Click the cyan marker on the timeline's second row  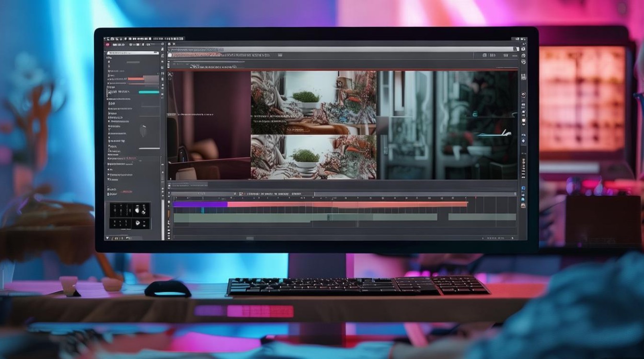pos(202,210)
